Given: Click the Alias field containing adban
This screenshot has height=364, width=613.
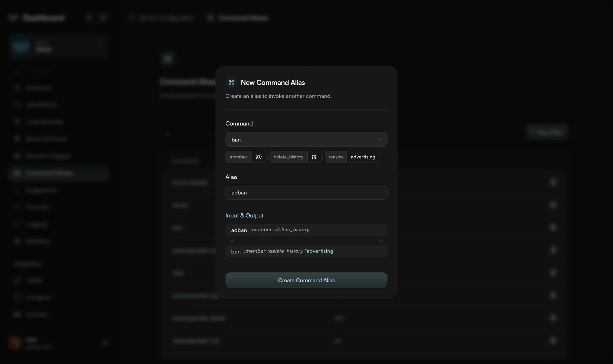Looking at the screenshot, I should point(306,192).
